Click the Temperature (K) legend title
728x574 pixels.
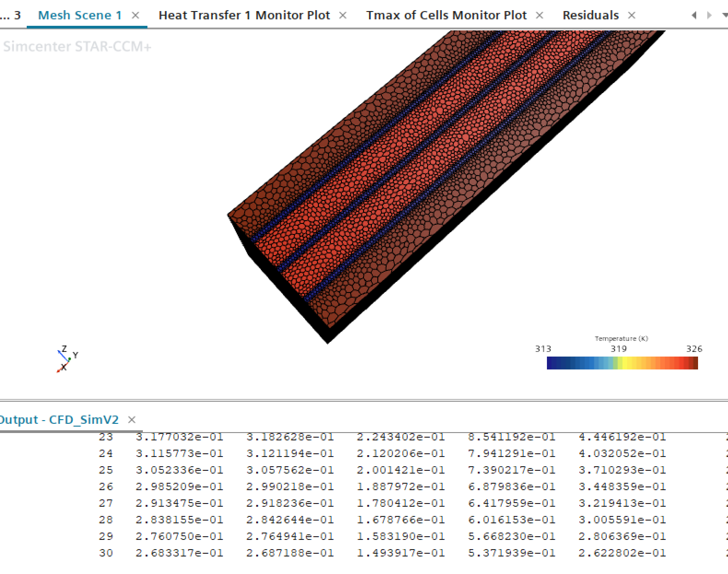(x=621, y=339)
